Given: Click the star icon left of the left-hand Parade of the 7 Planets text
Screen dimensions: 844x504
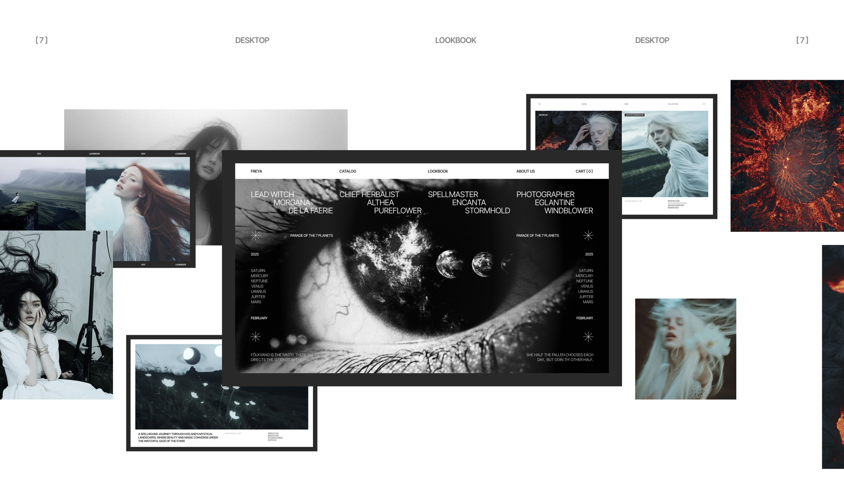Looking at the screenshot, I should pyautogui.click(x=256, y=235).
